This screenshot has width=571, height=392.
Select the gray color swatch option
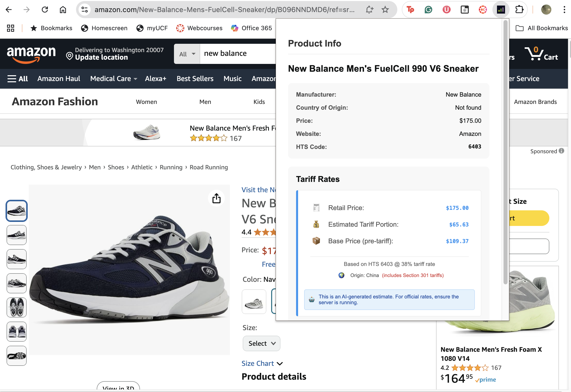pos(254,301)
